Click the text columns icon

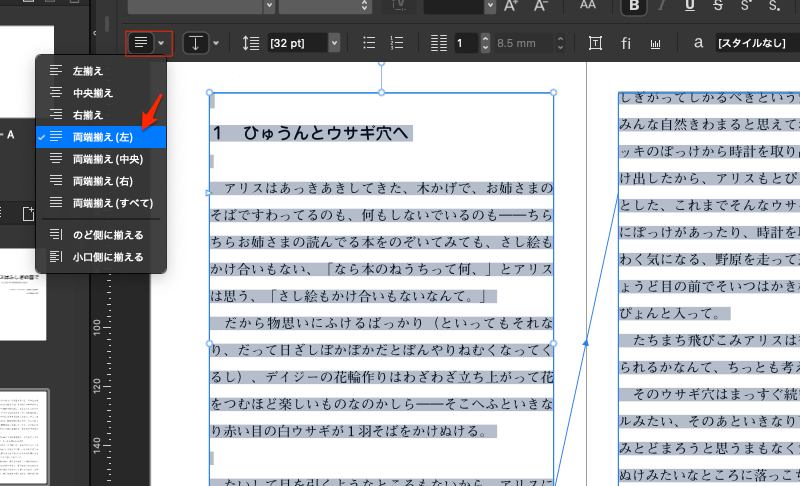pos(438,43)
